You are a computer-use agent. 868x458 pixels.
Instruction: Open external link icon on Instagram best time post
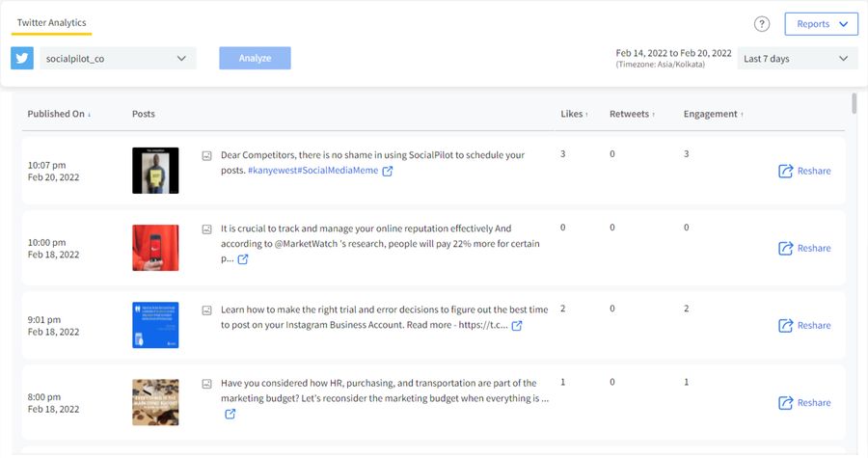point(517,326)
